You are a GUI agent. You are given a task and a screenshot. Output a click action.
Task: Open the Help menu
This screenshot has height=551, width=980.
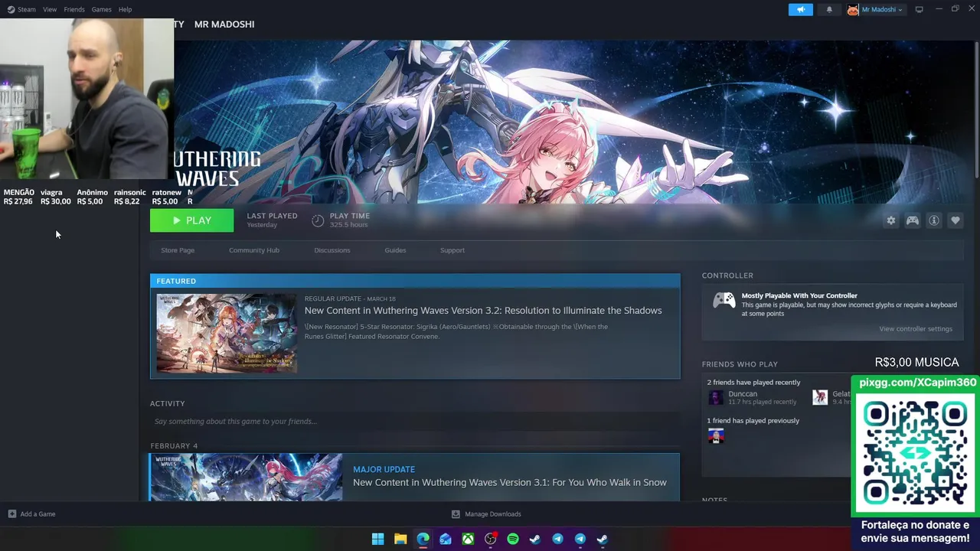125,9
